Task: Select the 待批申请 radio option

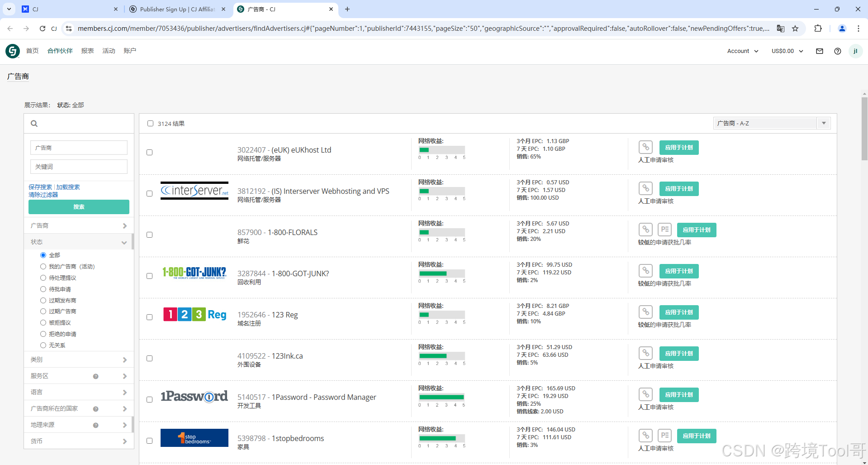Action: coord(43,289)
